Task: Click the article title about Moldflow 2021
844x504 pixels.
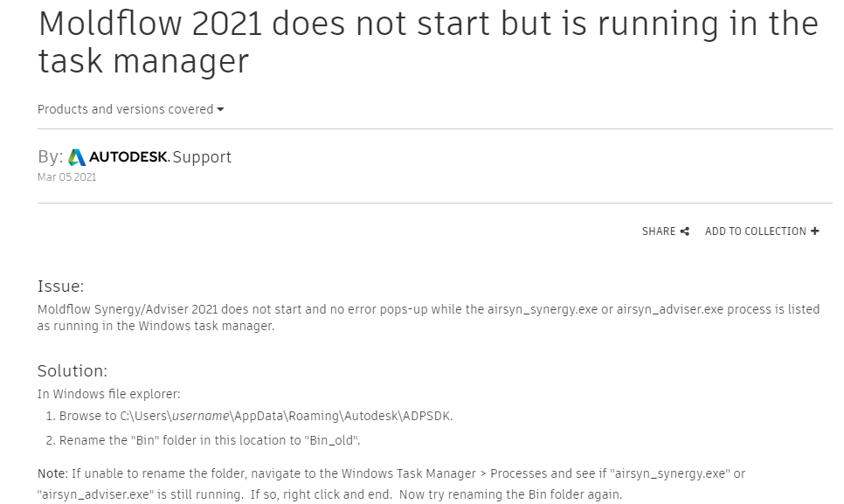Action: coord(428,42)
